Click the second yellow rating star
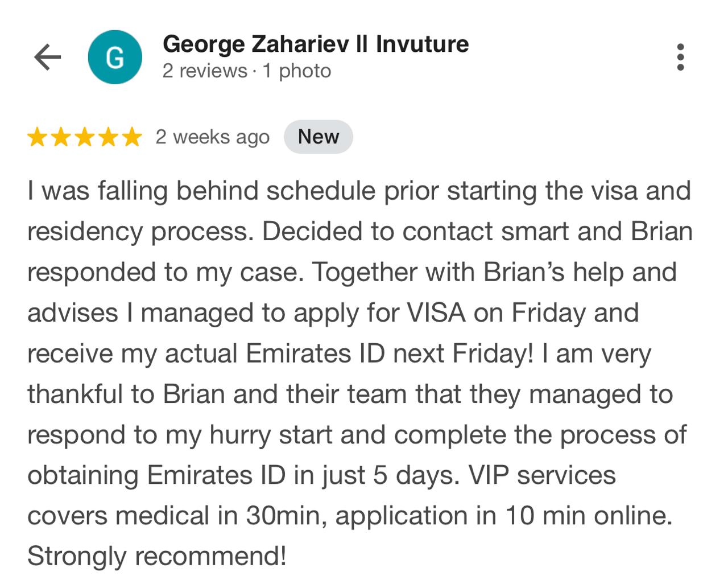 pos(61,137)
